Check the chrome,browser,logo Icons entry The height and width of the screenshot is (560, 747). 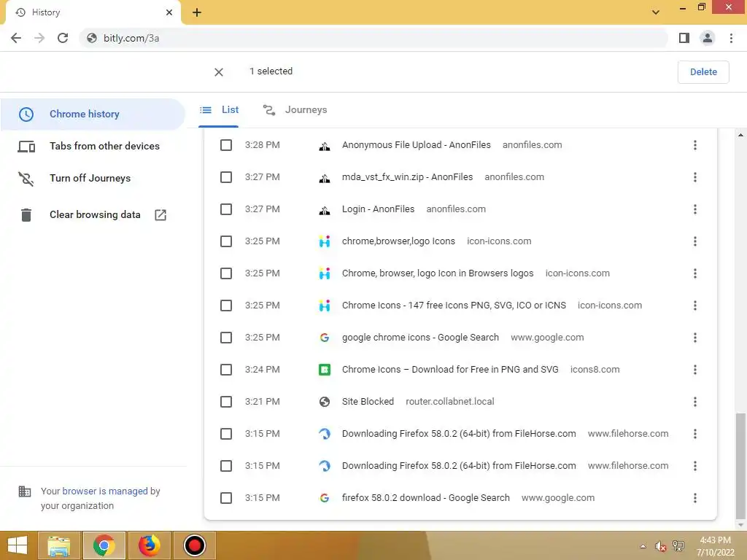click(226, 241)
